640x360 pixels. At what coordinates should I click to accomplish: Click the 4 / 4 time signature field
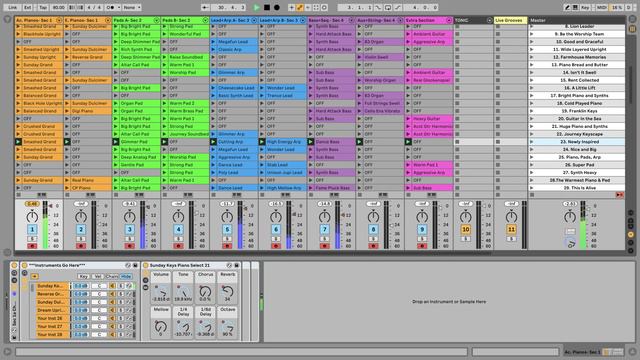tap(94, 7)
